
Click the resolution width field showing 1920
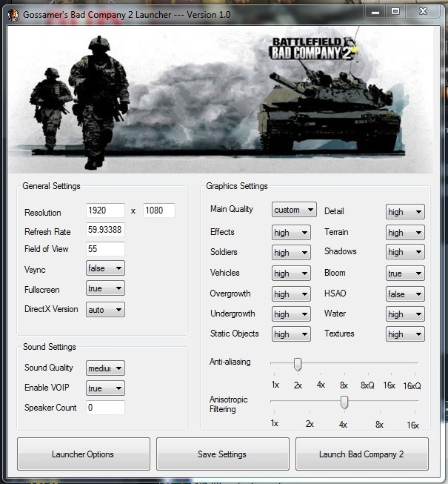point(105,210)
